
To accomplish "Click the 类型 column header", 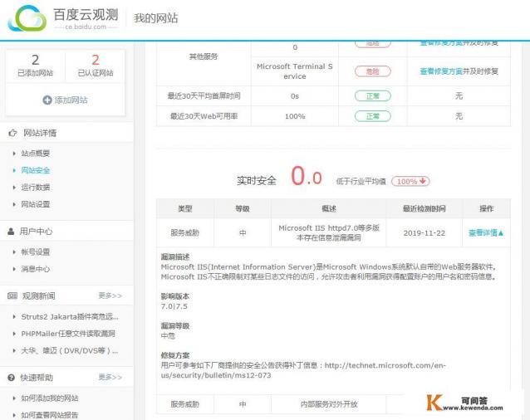I will pos(185,208).
